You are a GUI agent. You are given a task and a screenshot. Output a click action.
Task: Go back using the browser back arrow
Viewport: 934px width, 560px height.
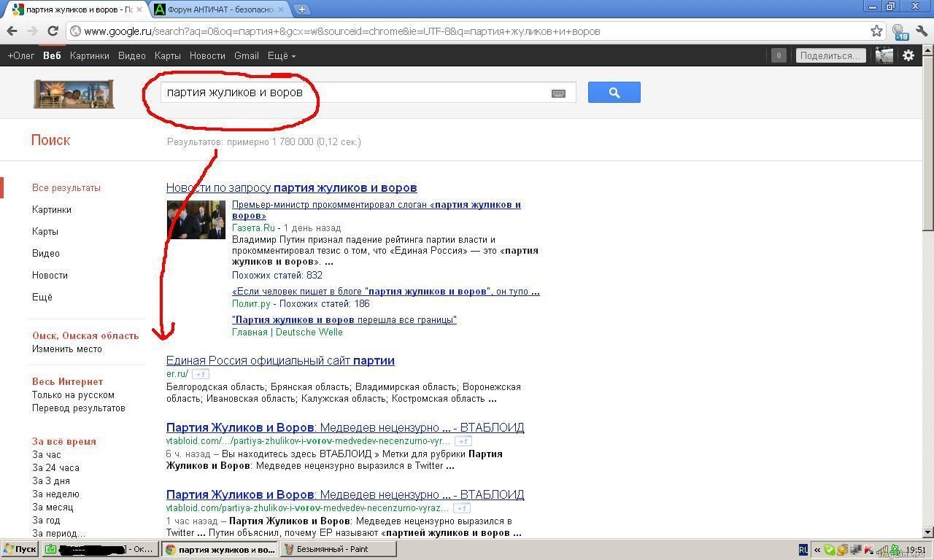coord(12,31)
